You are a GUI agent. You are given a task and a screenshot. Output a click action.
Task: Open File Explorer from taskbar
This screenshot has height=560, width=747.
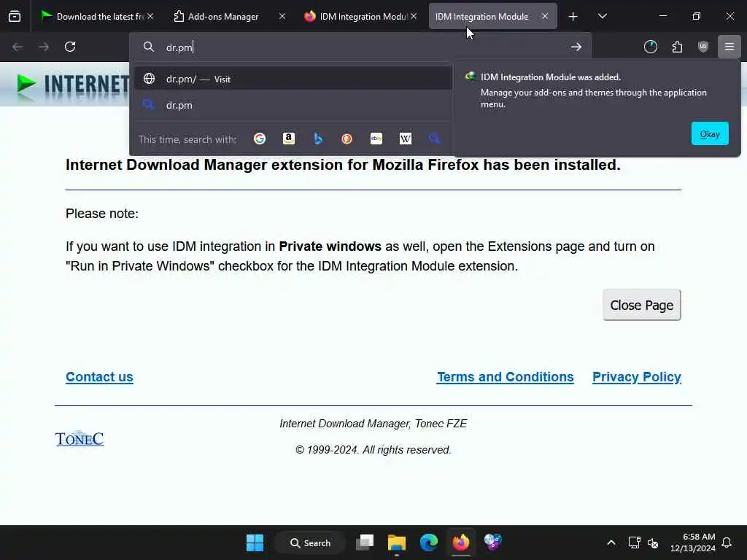pyautogui.click(x=396, y=542)
